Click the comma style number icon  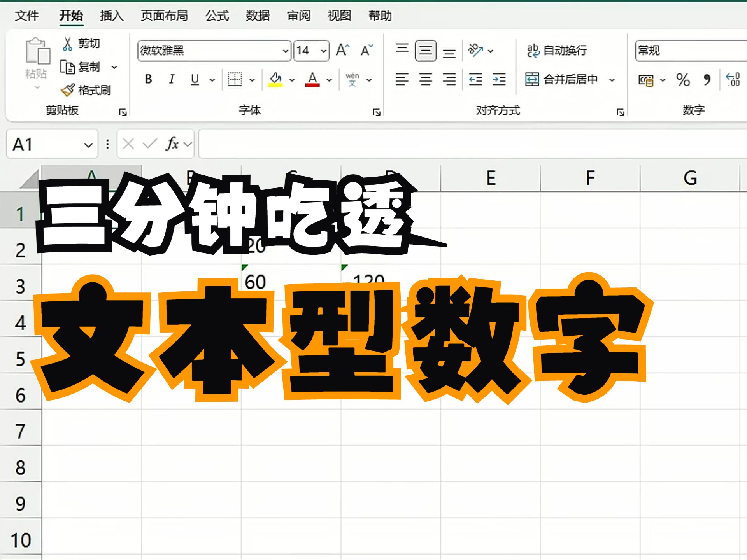(x=707, y=80)
